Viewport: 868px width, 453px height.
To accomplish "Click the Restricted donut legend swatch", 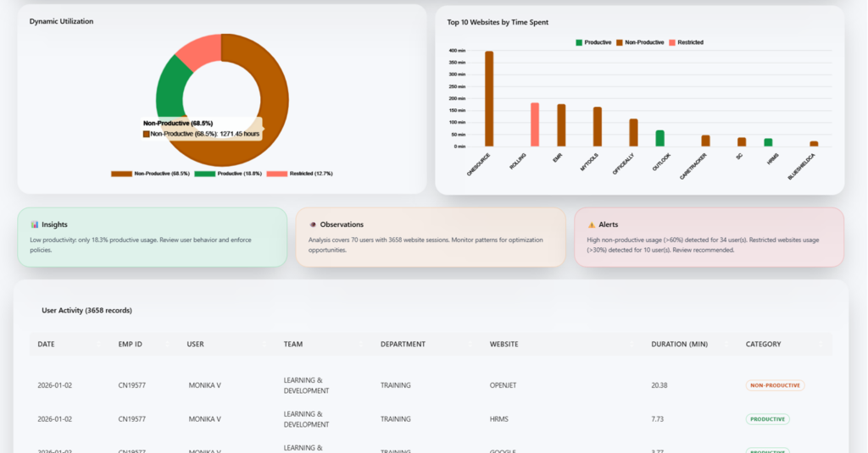I will pyautogui.click(x=277, y=174).
